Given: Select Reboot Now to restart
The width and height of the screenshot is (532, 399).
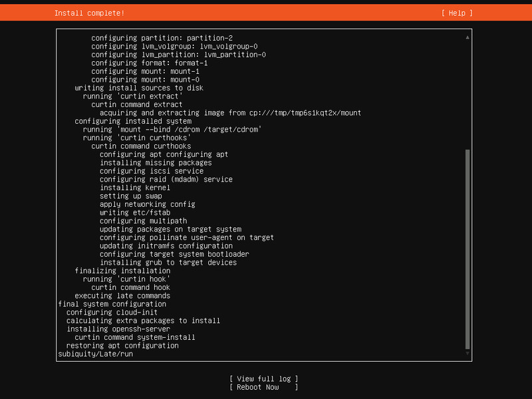Looking at the screenshot, I should (x=263, y=387).
